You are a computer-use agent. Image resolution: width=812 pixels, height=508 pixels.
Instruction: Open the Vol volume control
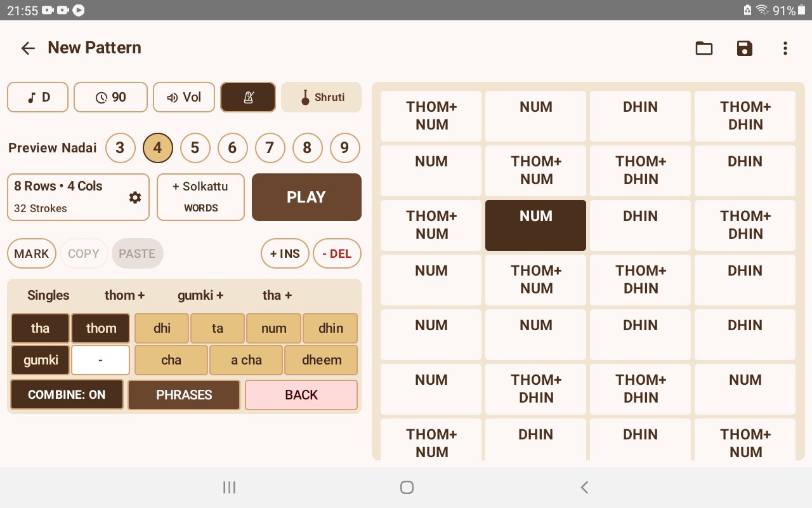click(184, 97)
